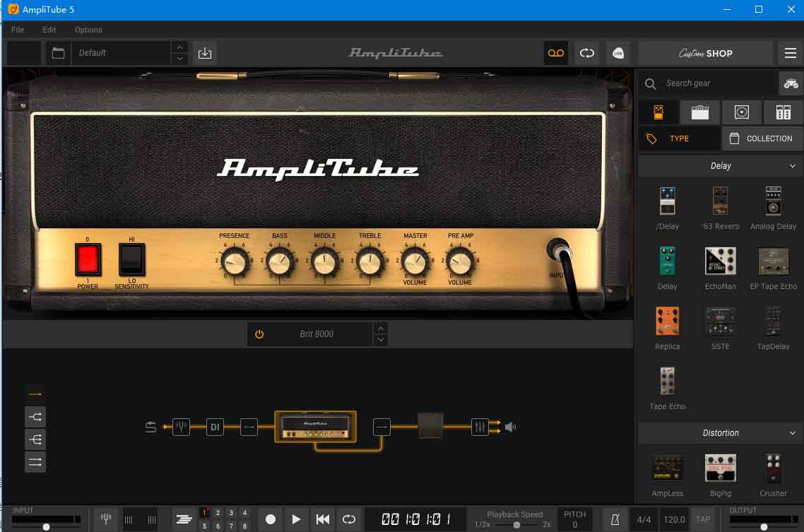Switch to the TYPE filter tab
804x532 pixels.
[680, 138]
